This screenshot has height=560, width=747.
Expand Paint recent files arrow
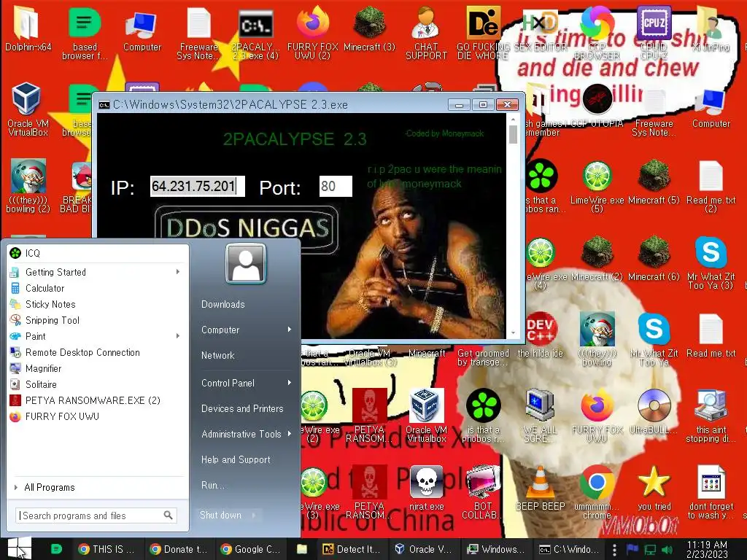coord(178,336)
